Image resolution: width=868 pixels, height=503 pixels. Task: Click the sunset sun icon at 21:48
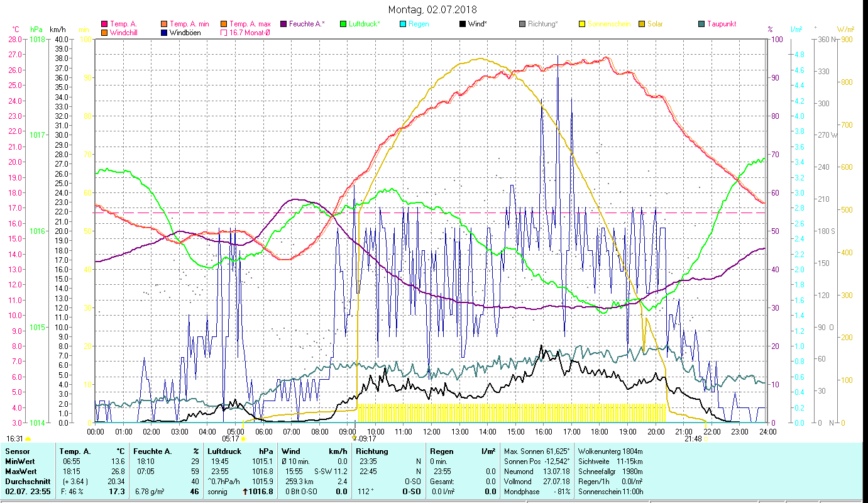pos(705,439)
